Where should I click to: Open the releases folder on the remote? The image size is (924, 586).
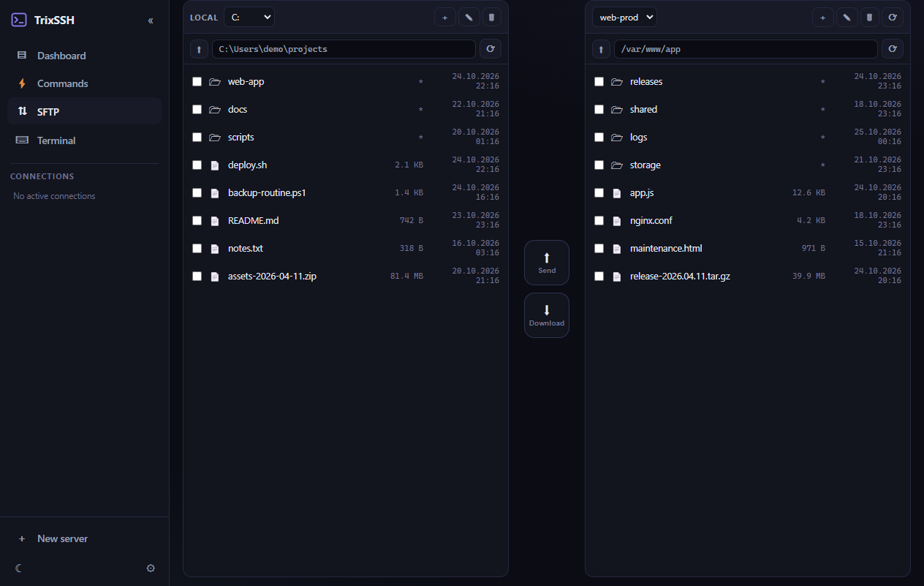[x=646, y=81]
